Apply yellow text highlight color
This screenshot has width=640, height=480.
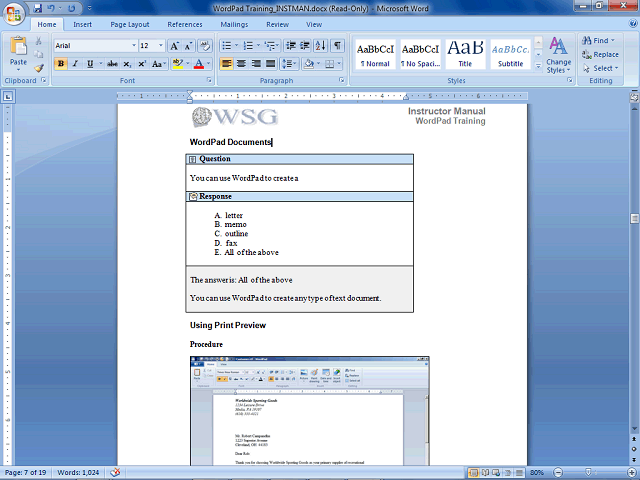tap(178, 64)
